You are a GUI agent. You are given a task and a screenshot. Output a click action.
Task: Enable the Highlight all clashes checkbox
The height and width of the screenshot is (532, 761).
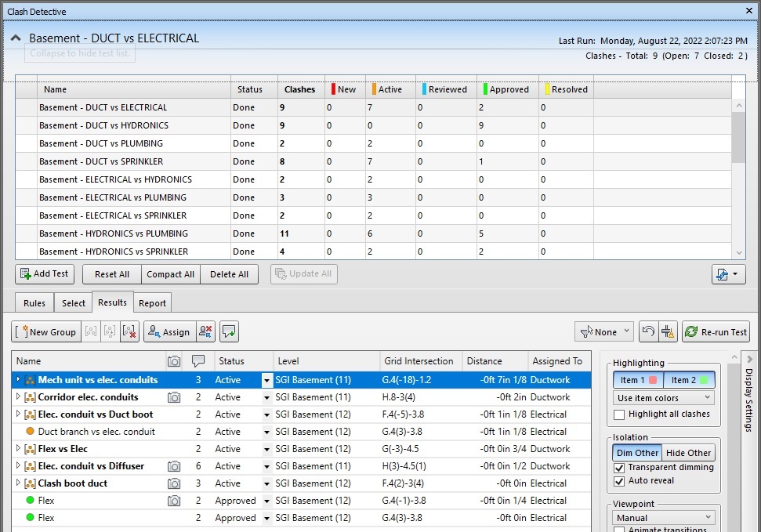click(x=620, y=414)
